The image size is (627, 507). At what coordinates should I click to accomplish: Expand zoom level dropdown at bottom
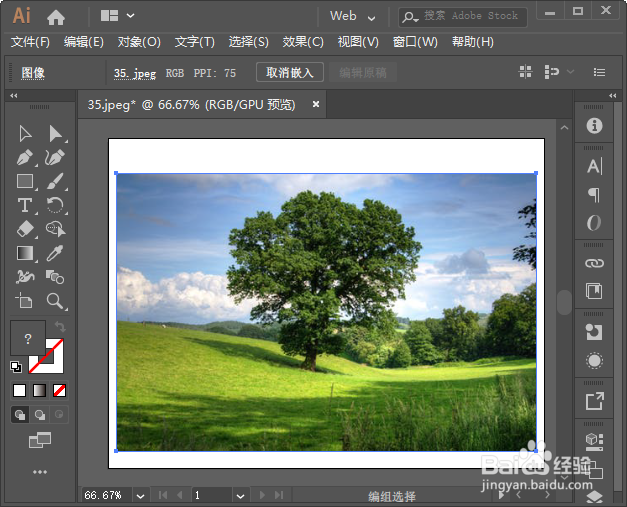[140, 496]
